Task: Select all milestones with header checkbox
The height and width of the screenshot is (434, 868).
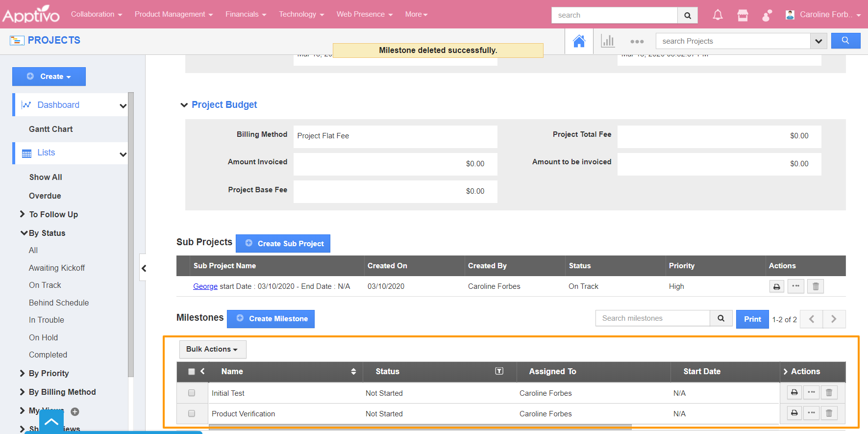Action: [x=192, y=372]
